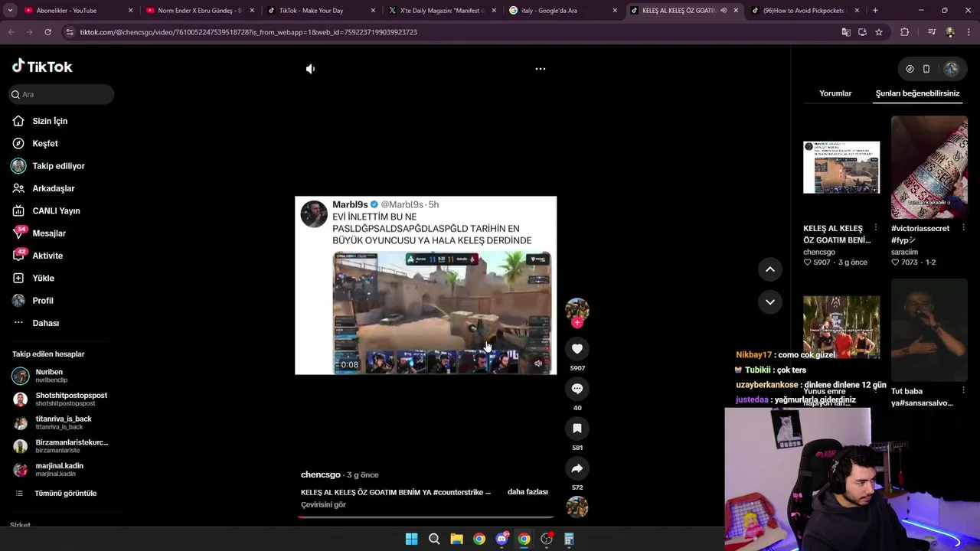Switch to Abonelikler - YouTube tab

click(77, 11)
